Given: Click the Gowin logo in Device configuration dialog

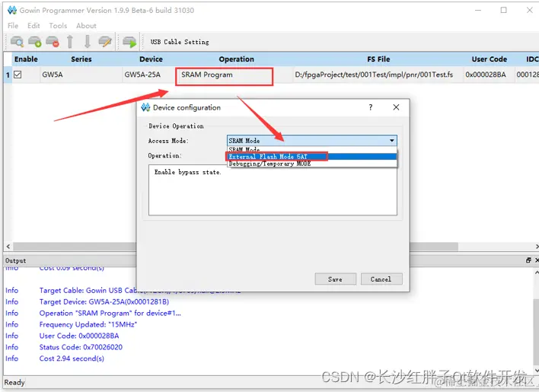Looking at the screenshot, I should tap(145, 107).
